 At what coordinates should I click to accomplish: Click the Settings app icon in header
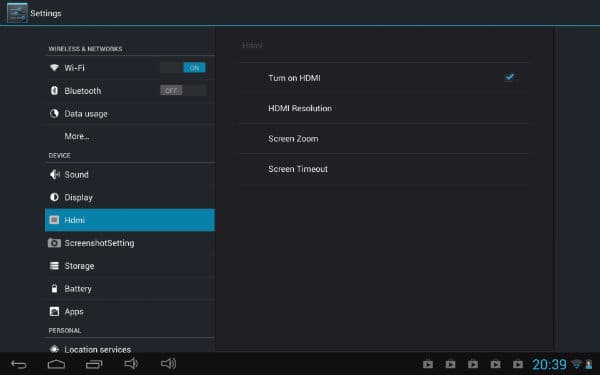[17, 13]
